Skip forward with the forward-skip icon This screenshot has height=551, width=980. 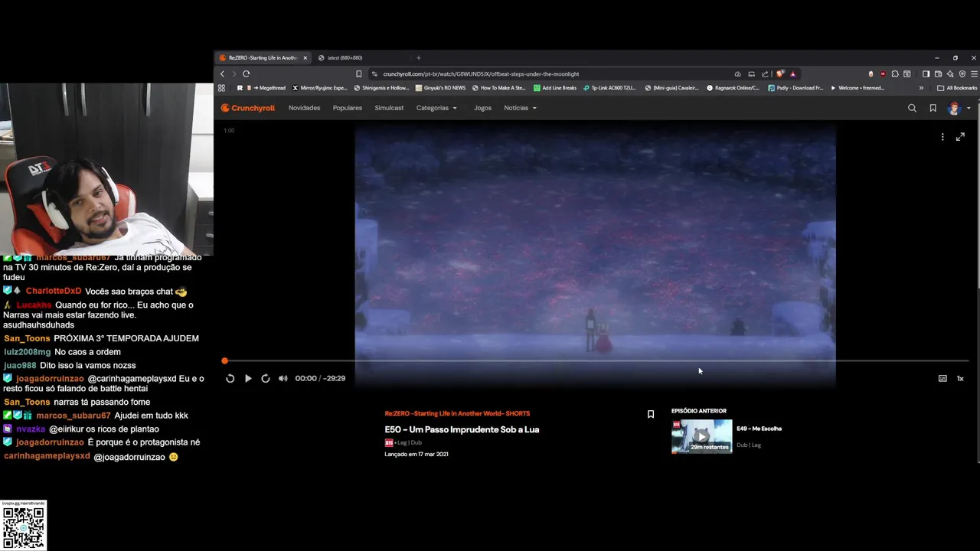point(266,378)
